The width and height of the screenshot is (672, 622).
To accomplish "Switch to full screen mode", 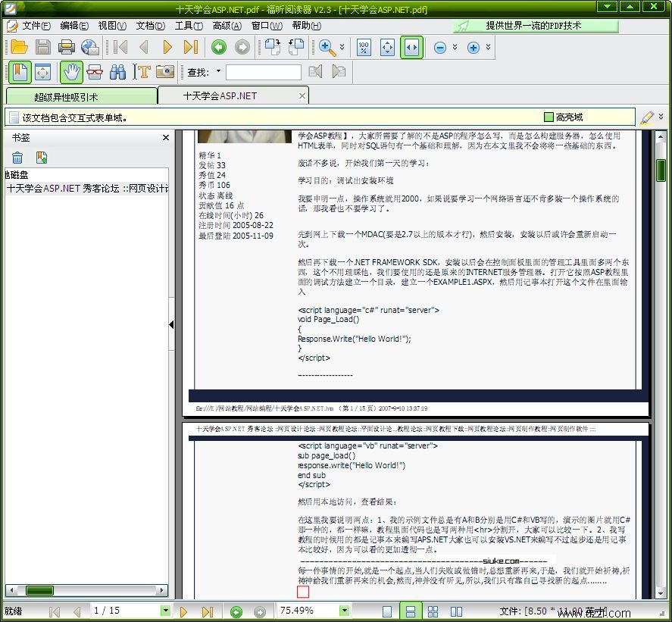I will click(43, 72).
